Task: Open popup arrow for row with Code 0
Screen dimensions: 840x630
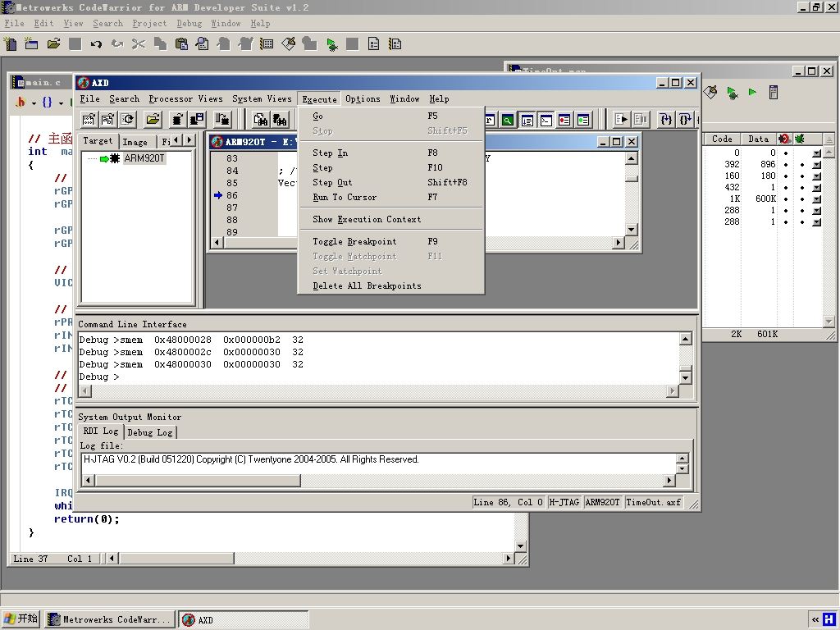Action: [817, 153]
